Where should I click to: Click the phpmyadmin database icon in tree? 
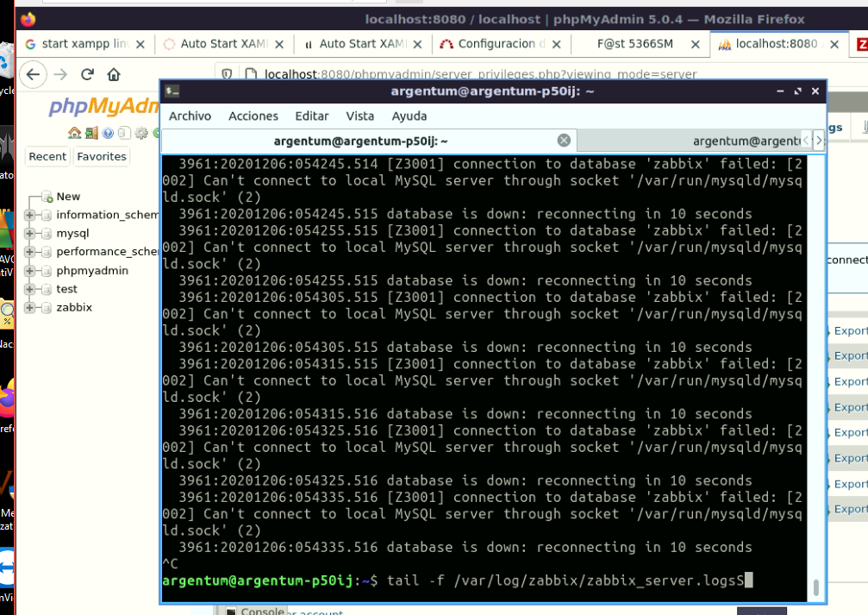(47, 271)
